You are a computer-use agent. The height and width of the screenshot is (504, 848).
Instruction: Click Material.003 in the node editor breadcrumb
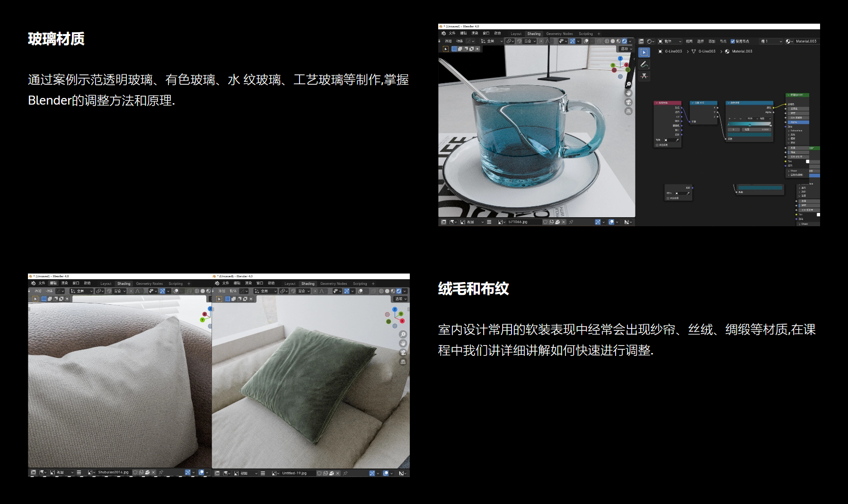(742, 51)
